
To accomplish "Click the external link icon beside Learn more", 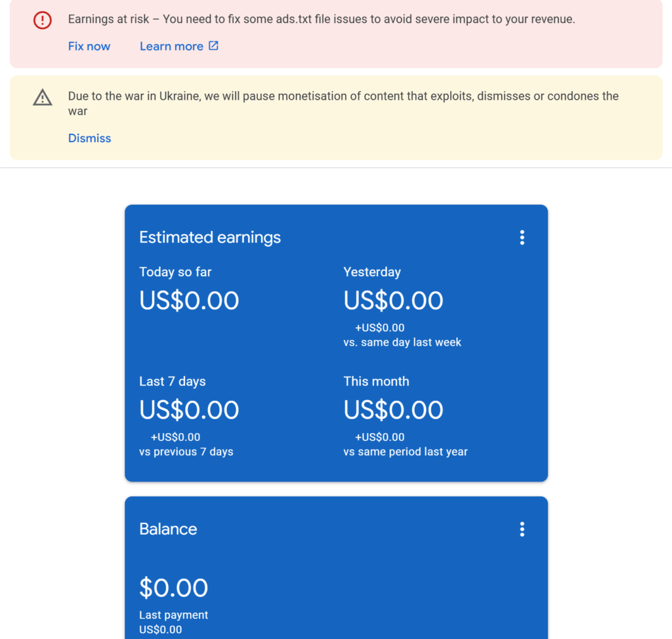I will point(213,46).
